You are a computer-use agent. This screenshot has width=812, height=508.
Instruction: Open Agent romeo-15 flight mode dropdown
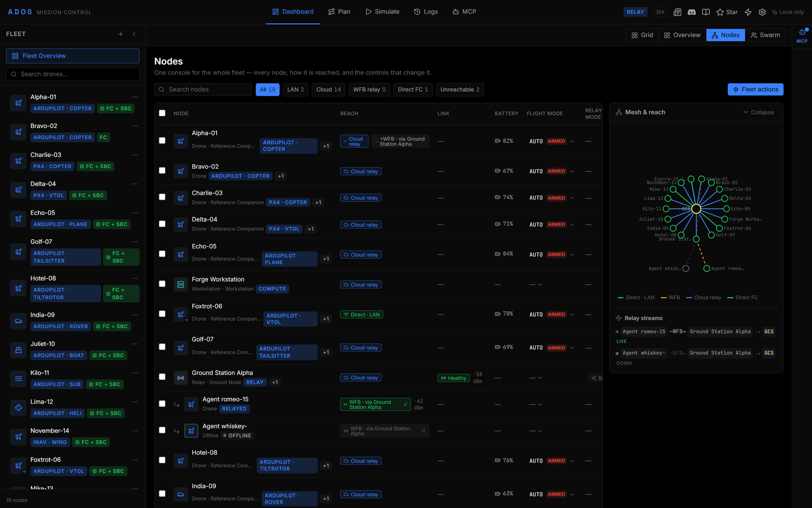coord(536,405)
